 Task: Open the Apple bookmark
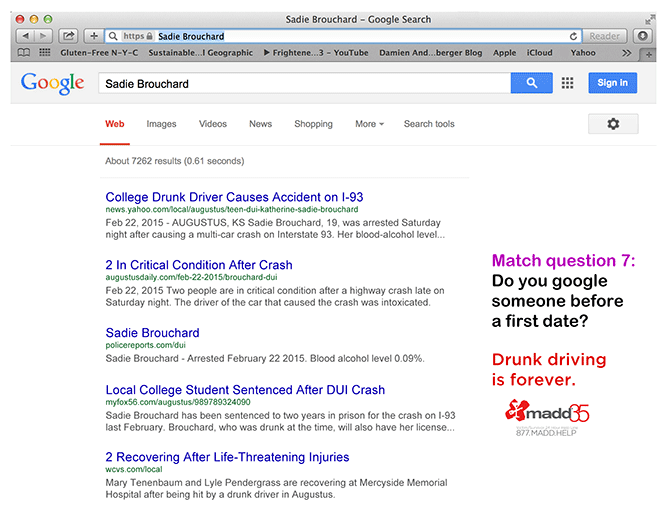pyautogui.click(x=504, y=53)
